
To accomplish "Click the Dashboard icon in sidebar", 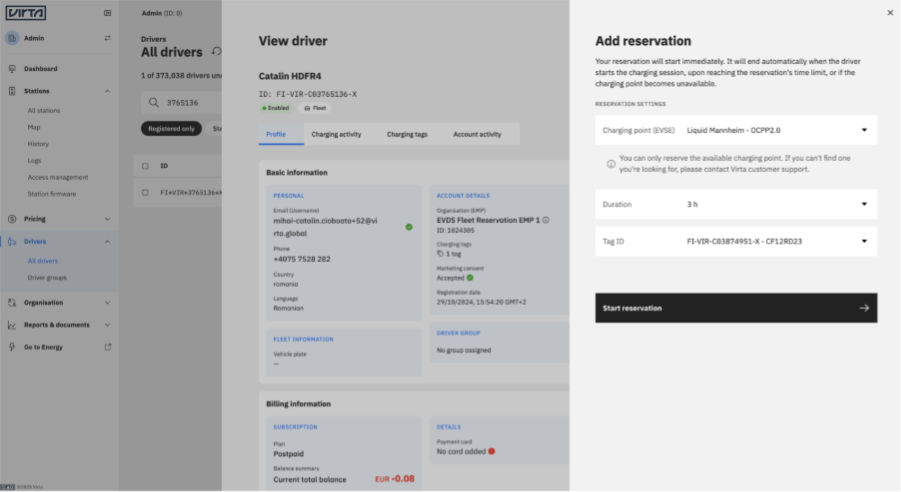I will [12, 68].
